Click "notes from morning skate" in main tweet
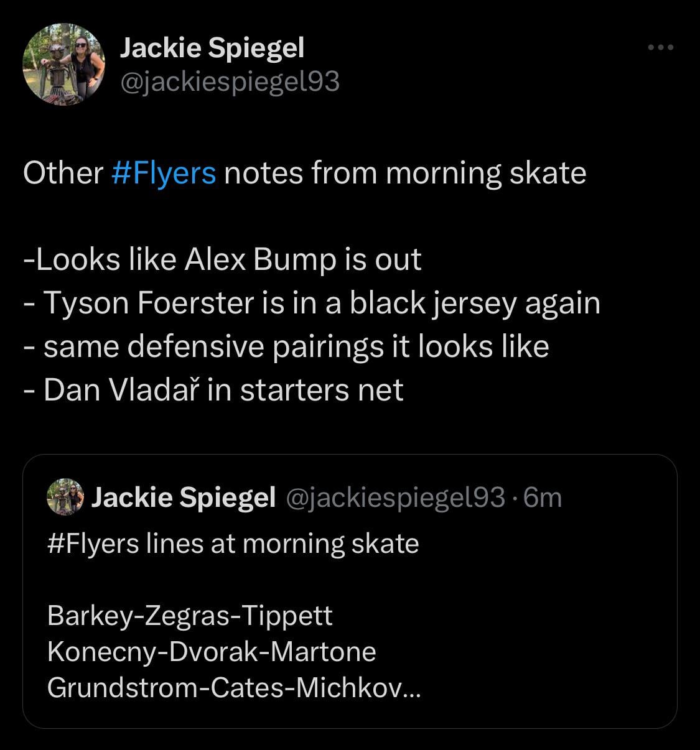The height and width of the screenshot is (750, 700). pyautogui.click(x=404, y=173)
